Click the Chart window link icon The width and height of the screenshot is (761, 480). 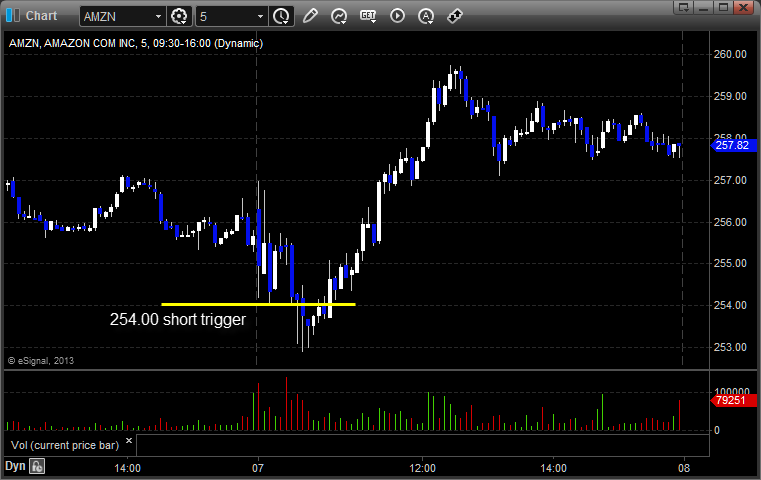[13, 16]
